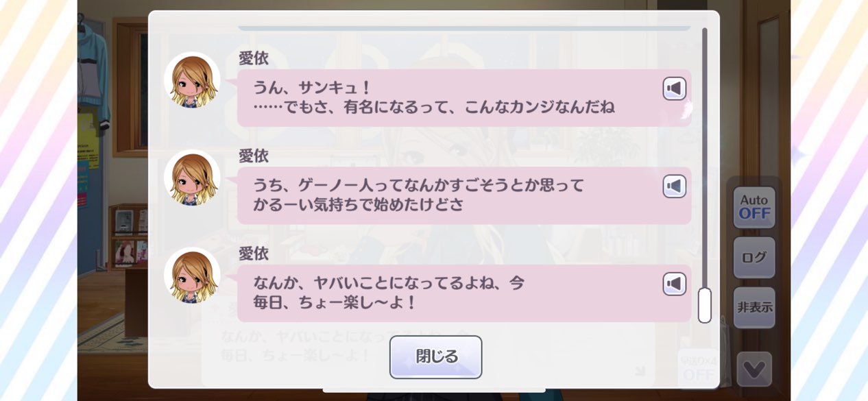This screenshot has width=868, height=401.
Task: Play voice for the ゲーノー人 line
Action: tap(675, 186)
